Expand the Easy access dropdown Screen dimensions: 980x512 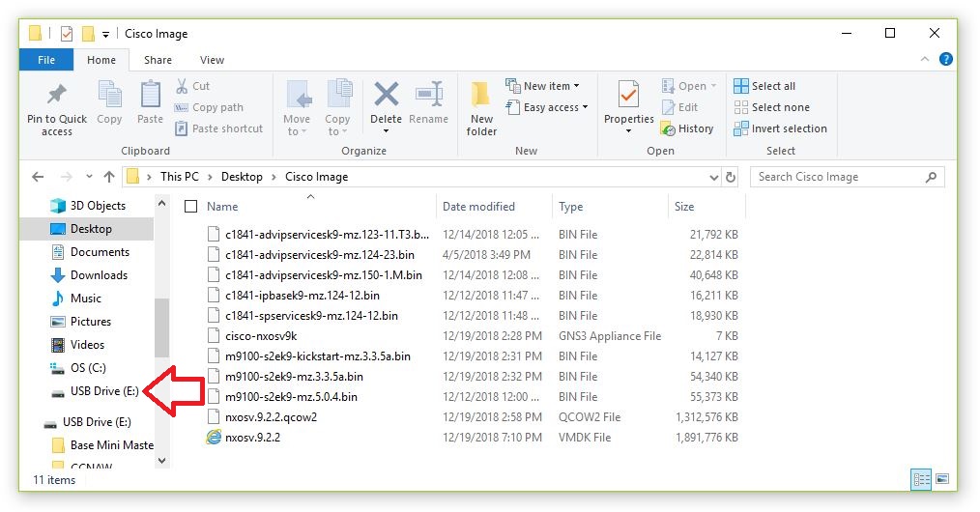click(585, 107)
